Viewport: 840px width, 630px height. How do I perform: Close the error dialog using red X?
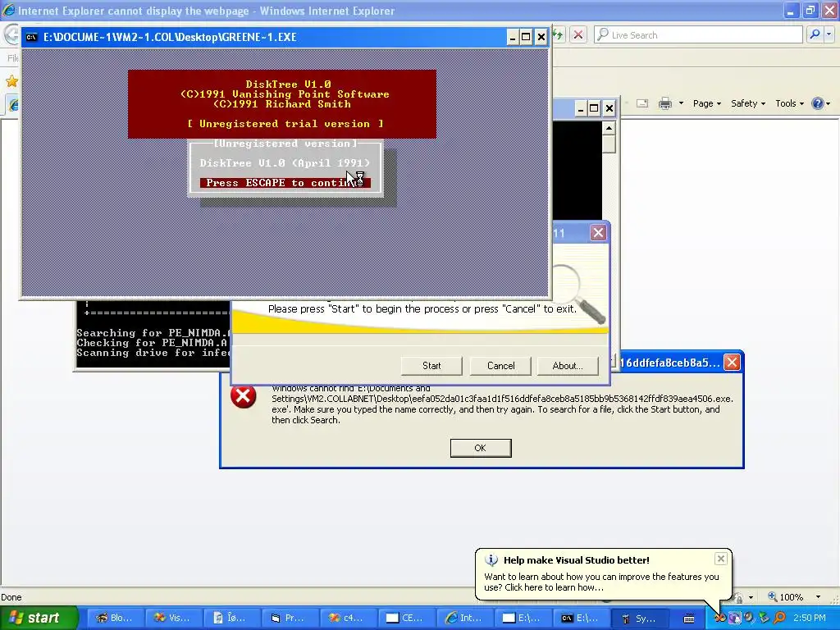coord(732,363)
